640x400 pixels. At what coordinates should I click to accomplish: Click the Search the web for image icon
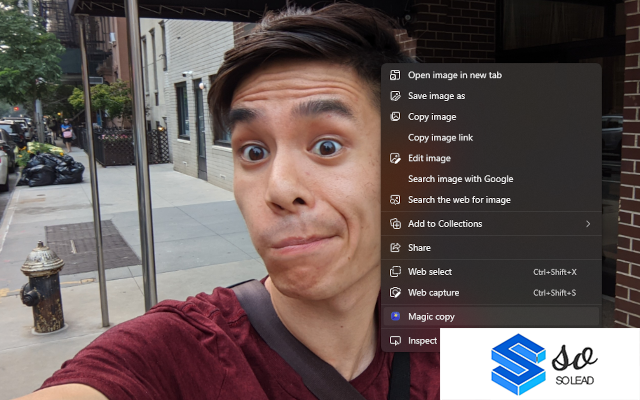pos(395,200)
